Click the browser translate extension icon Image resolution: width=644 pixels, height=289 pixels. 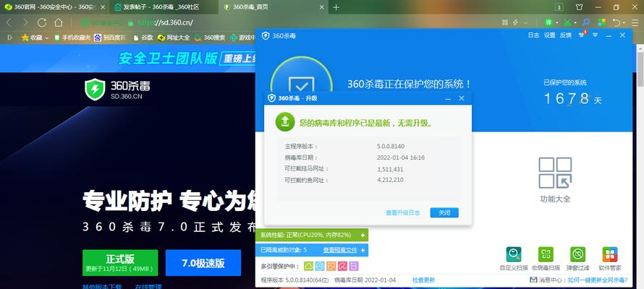tap(548, 22)
